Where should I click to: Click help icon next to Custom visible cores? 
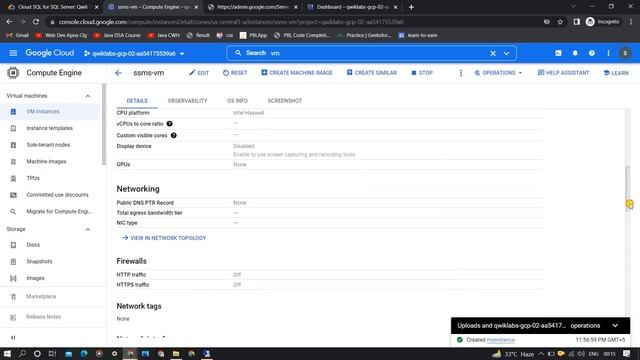coord(173,135)
